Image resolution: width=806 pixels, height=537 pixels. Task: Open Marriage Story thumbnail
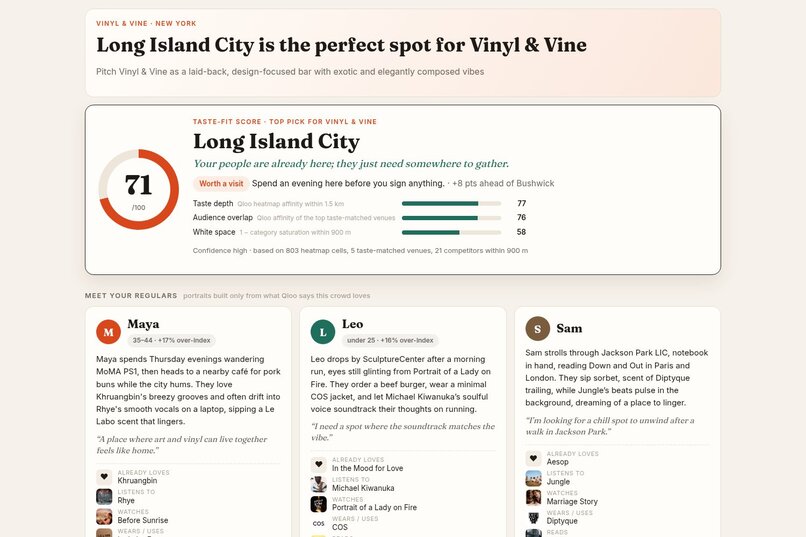tap(534, 497)
